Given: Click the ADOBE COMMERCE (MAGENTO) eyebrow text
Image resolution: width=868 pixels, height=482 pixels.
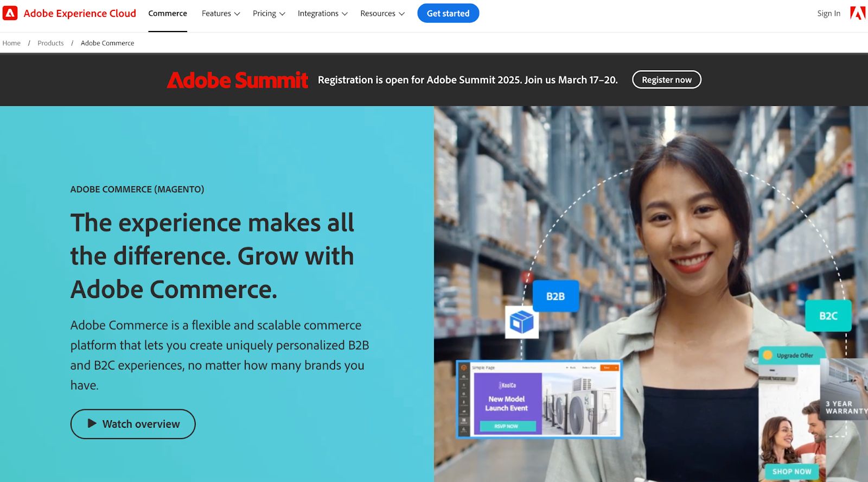Looking at the screenshot, I should tap(137, 189).
